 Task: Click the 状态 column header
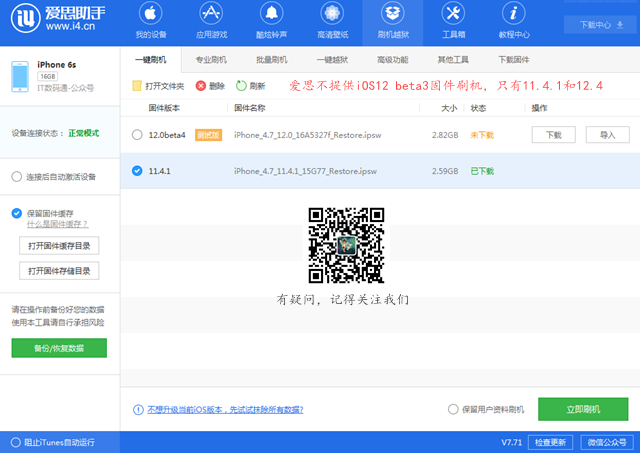478,108
